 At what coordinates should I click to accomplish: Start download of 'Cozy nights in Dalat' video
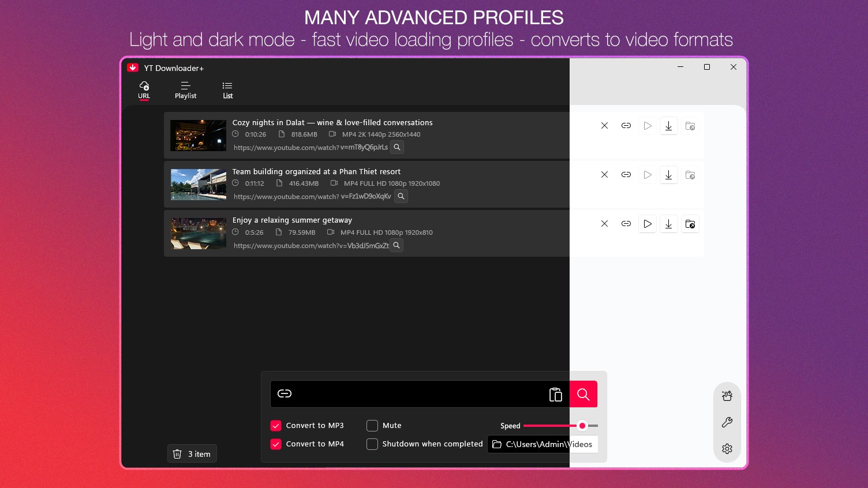(x=668, y=125)
